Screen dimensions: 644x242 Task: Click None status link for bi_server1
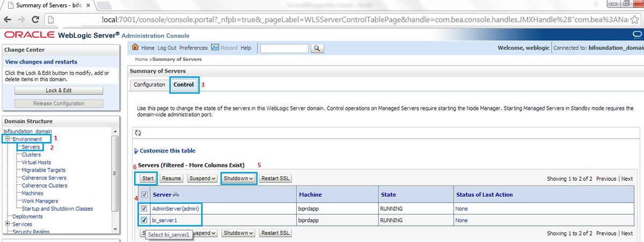(x=461, y=220)
